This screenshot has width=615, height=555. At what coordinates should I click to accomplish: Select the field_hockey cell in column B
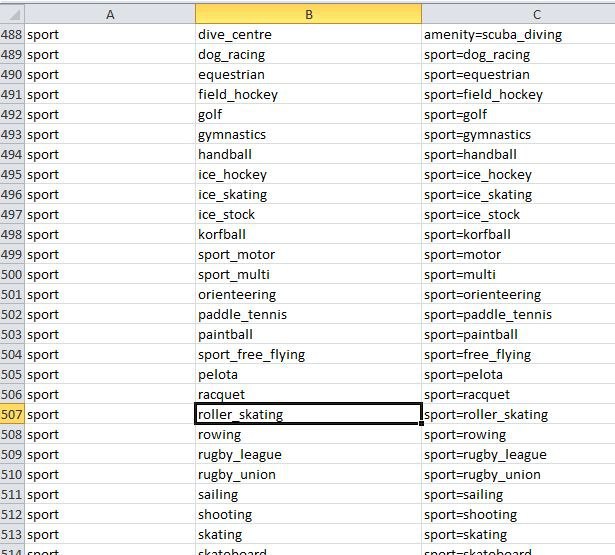309,94
